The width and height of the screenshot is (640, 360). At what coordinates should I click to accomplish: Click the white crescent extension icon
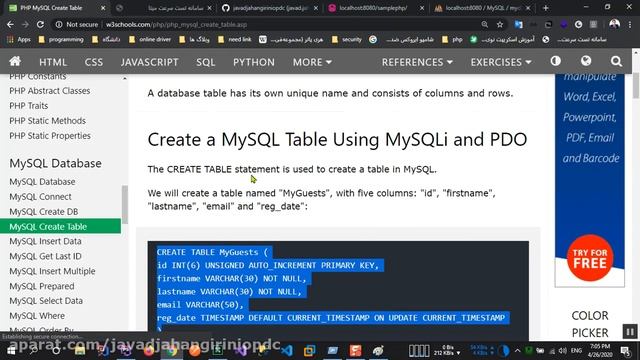point(578,24)
